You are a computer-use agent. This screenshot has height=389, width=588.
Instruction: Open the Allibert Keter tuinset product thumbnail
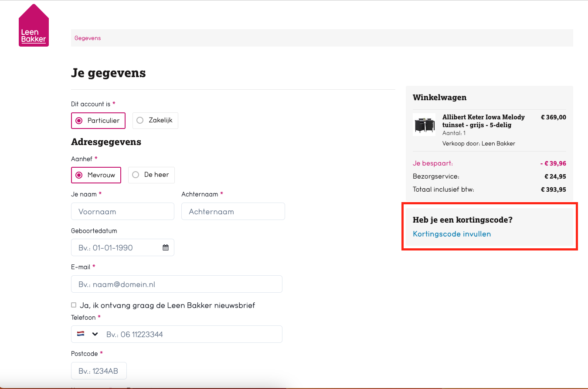(x=424, y=125)
